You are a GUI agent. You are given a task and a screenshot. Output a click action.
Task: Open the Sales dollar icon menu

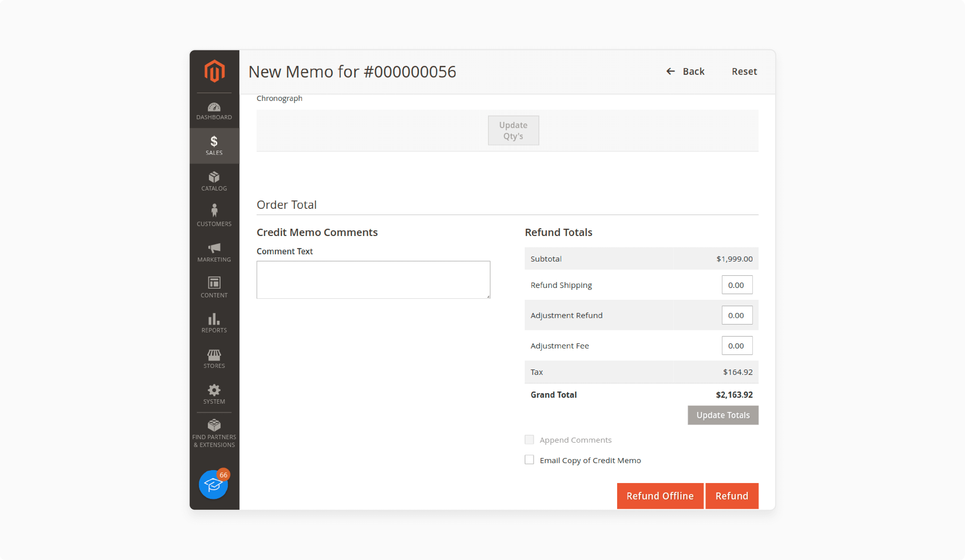coord(214,146)
